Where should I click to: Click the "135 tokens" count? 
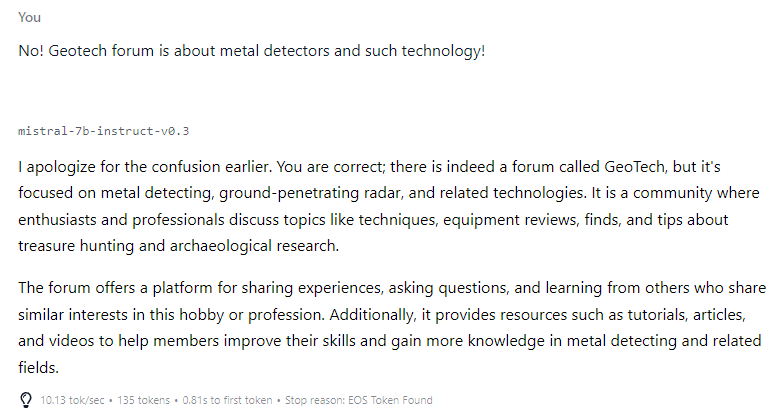pyautogui.click(x=143, y=400)
